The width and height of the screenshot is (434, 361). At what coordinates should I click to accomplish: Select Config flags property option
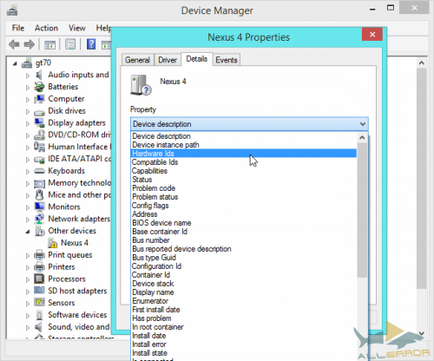tap(244, 205)
